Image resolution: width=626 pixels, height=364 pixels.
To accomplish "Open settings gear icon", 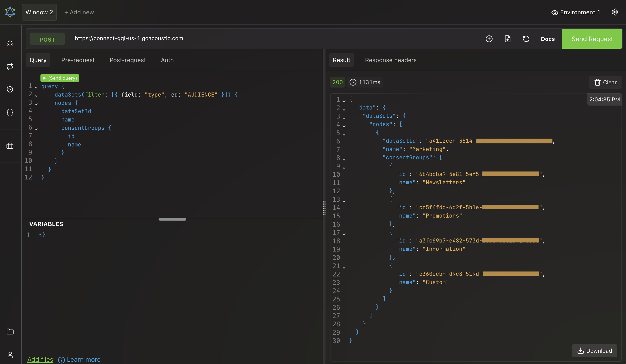I will pos(615,12).
